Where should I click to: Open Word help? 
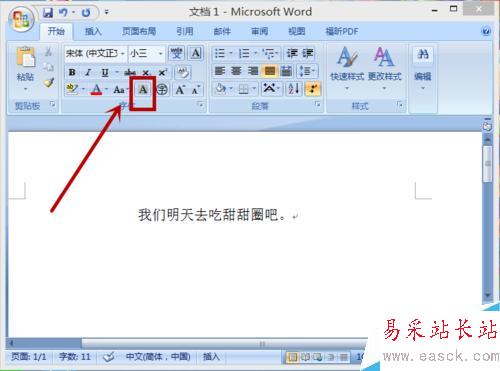pos(486,31)
